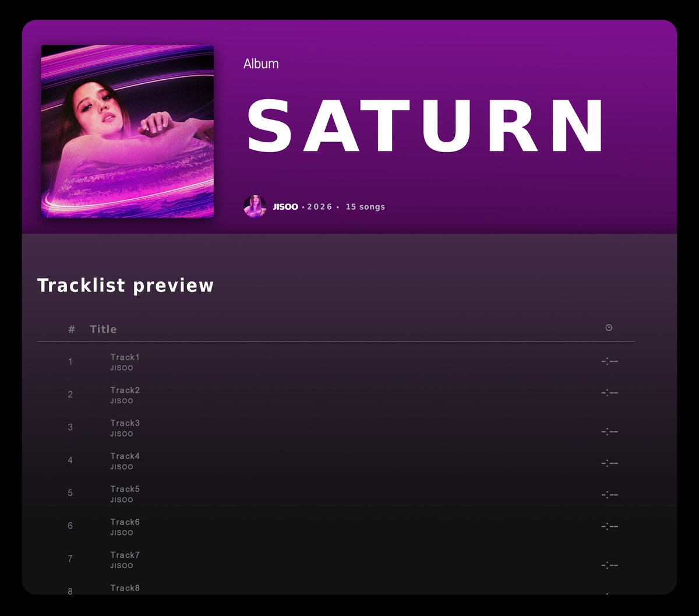Click JISOO artist under Track5
The image size is (699, 616).
tap(122, 500)
